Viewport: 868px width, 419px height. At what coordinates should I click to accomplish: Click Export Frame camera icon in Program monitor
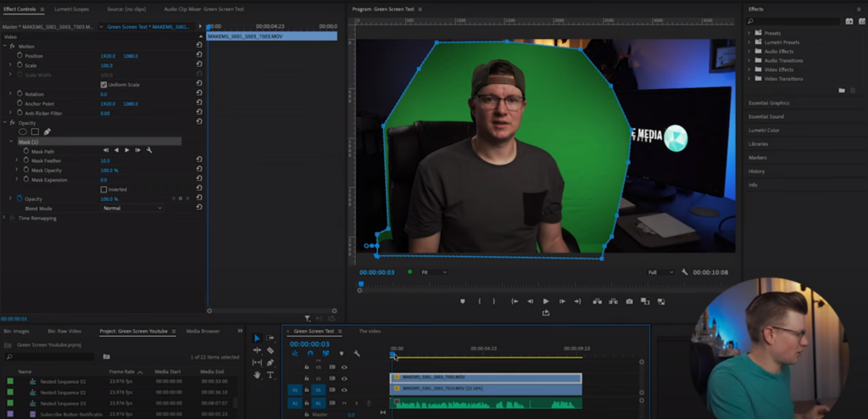(629, 301)
